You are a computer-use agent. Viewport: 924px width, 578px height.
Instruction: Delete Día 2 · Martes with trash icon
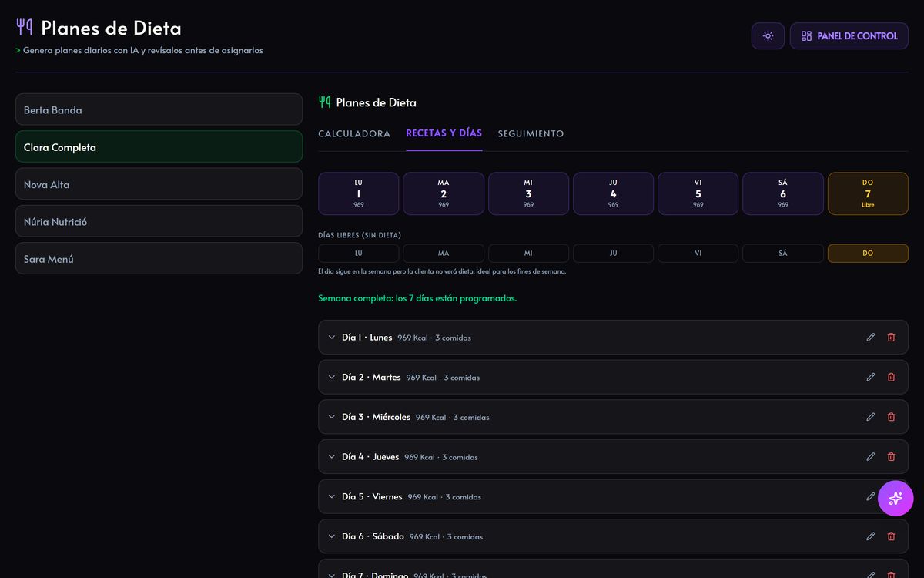click(x=891, y=377)
